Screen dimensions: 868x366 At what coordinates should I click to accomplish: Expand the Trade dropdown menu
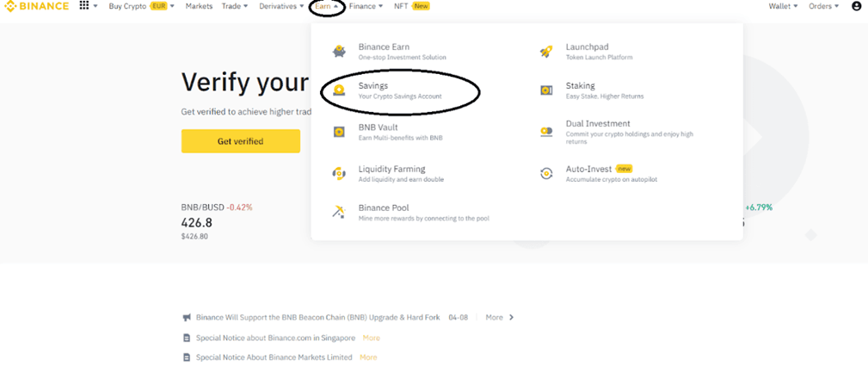tap(234, 6)
